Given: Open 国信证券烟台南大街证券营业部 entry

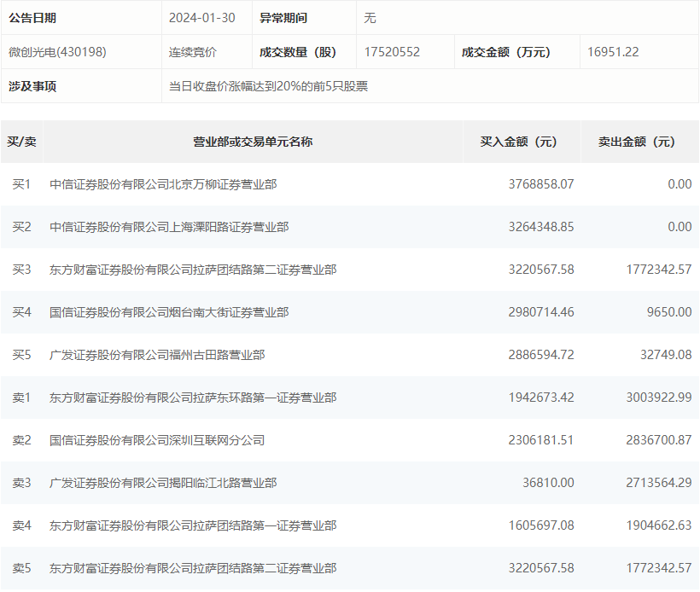Looking at the screenshot, I should [x=169, y=312].
